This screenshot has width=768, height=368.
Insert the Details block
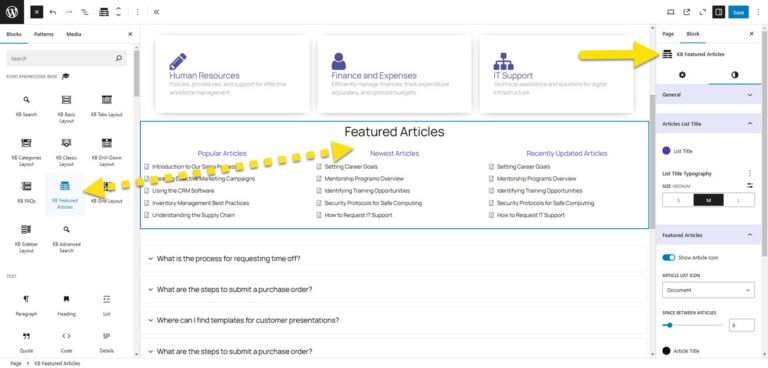point(107,342)
